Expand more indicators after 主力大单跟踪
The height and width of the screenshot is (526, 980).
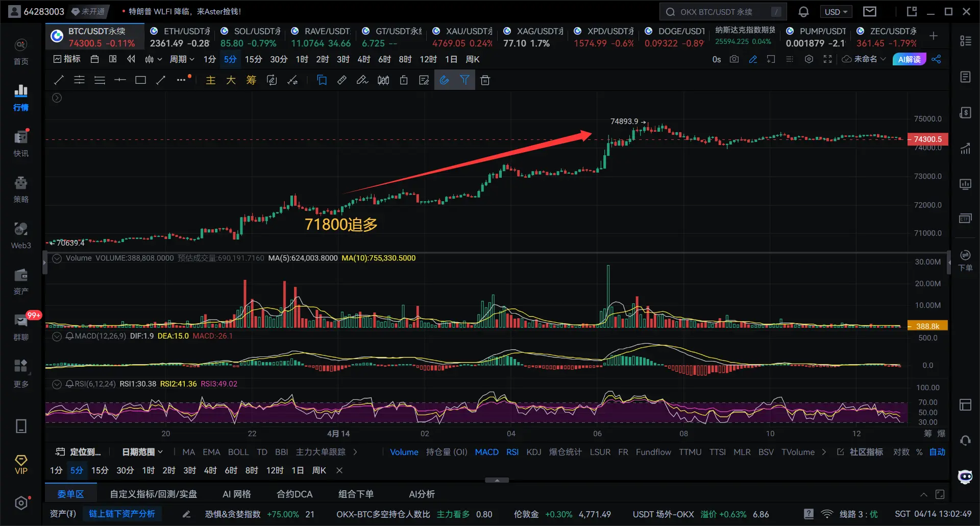tap(355, 452)
